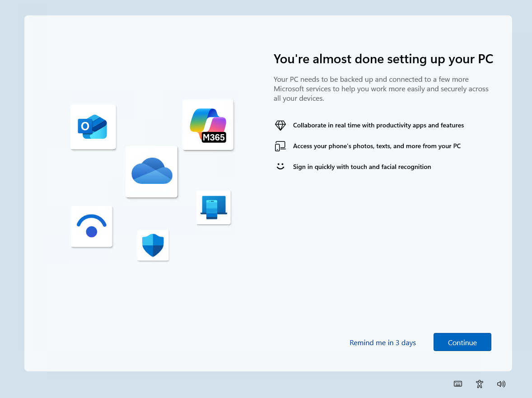The width and height of the screenshot is (532, 398).
Task: Click the Outlook app icon tile
Action: [x=93, y=127]
